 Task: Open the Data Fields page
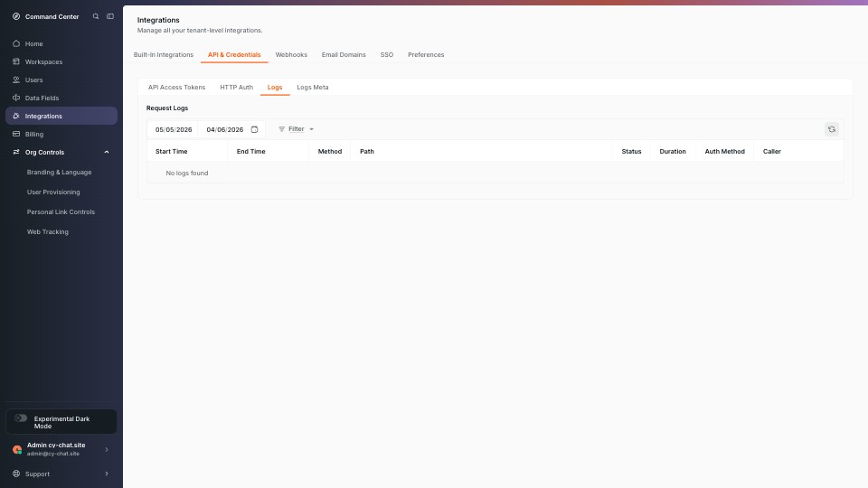coord(42,98)
